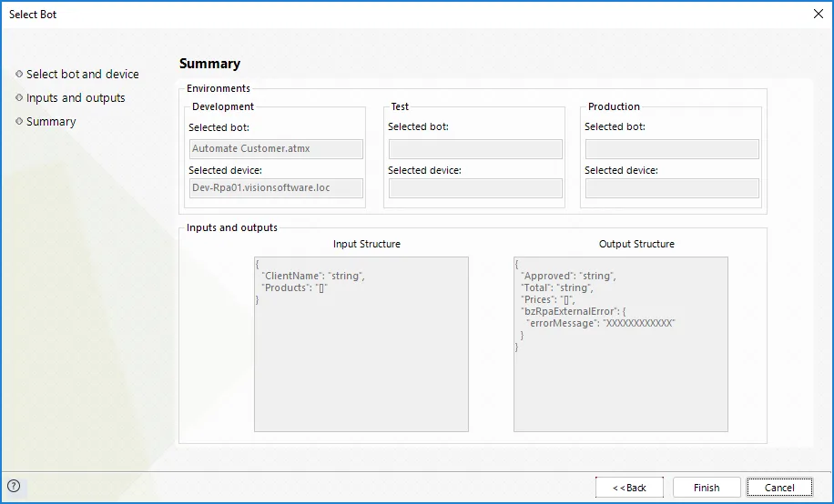
Task: Click the "Products": "[]" line
Action: click(294, 287)
